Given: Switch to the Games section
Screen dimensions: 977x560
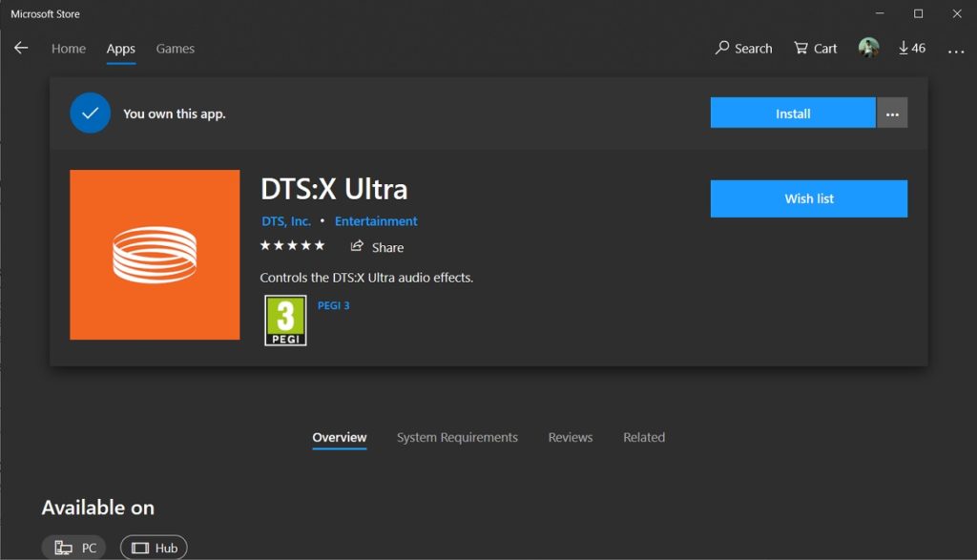Looking at the screenshot, I should 175,48.
